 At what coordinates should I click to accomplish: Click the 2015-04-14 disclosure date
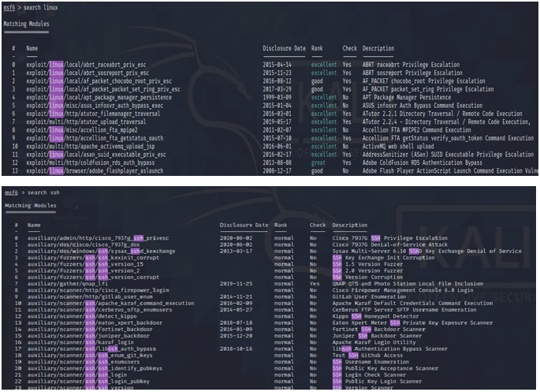click(277, 65)
